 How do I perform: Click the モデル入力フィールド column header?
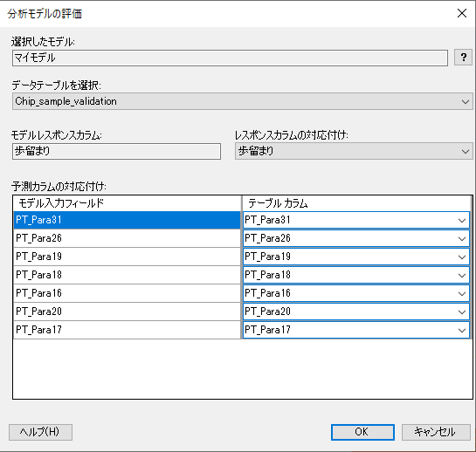[x=128, y=203]
